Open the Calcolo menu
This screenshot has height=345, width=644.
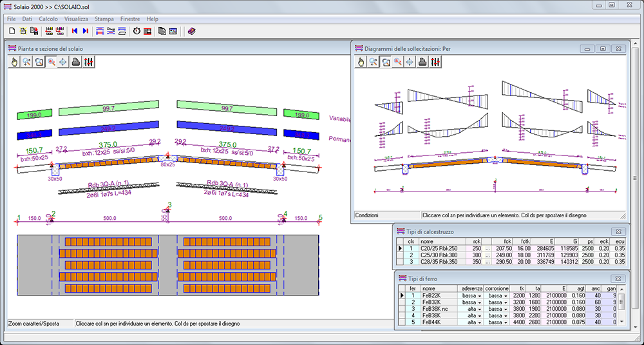pos(48,19)
